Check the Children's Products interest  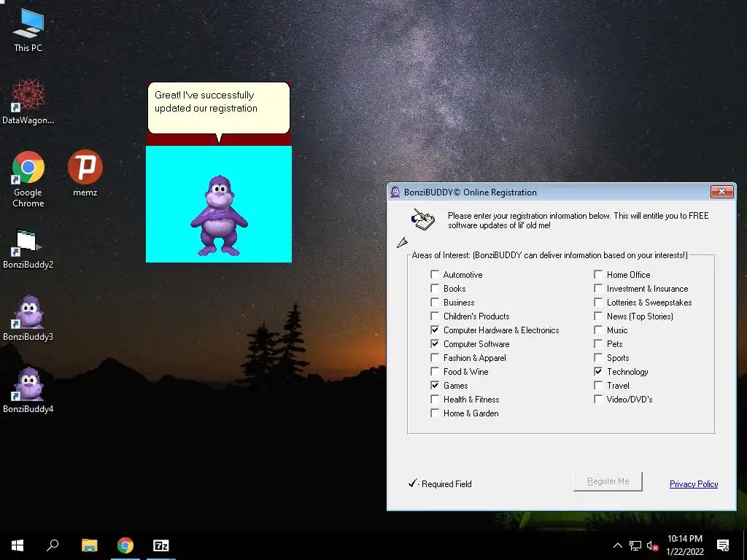pyautogui.click(x=435, y=316)
